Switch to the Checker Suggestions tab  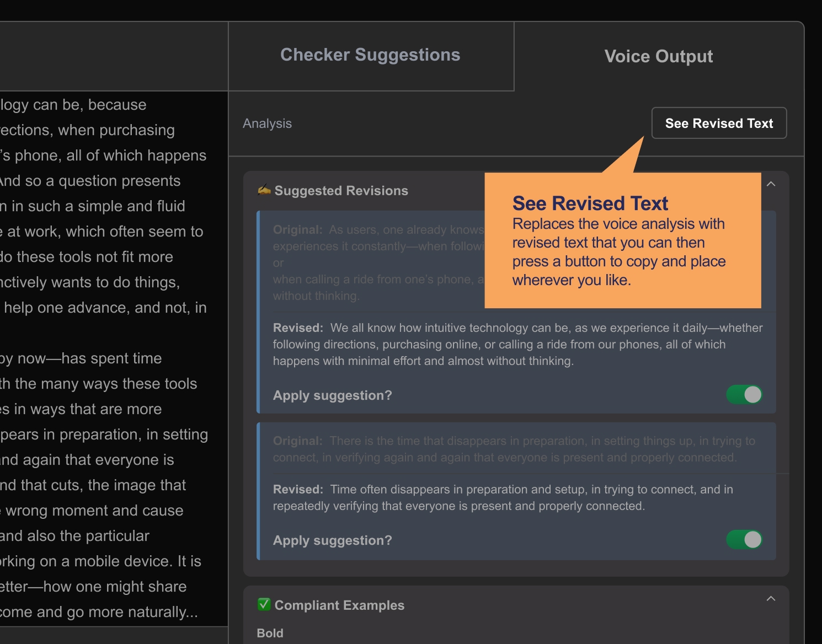tap(370, 55)
